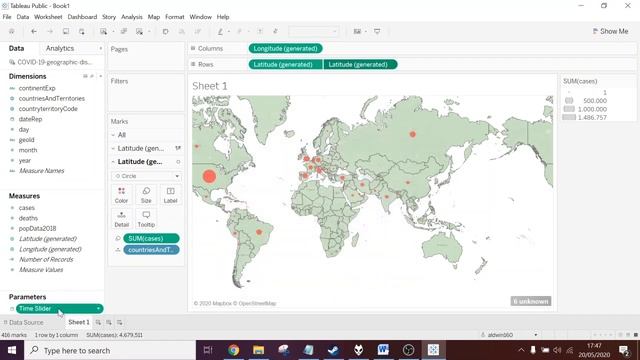Open Chrome from the Windows taskbar
The width and height of the screenshot is (640, 360).
tap(233, 350)
